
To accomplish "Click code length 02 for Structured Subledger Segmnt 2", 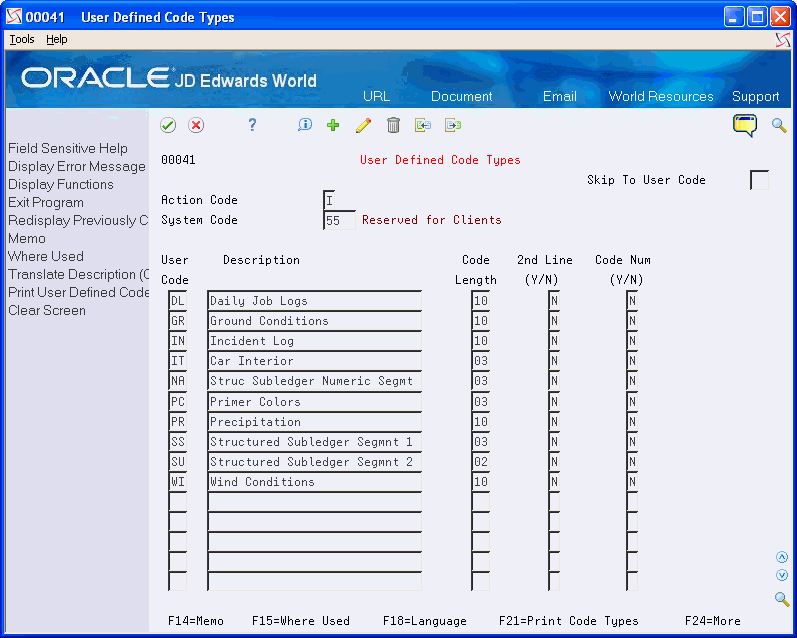I will click(480, 462).
